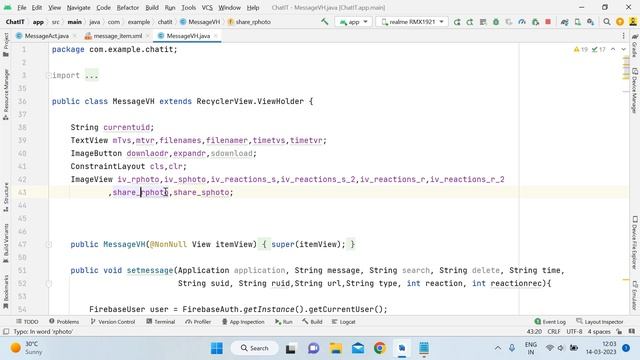The height and width of the screenshot is (360, 640).
Task: Open the Device File Explorer side panel
Action: (x=634, y=242)
